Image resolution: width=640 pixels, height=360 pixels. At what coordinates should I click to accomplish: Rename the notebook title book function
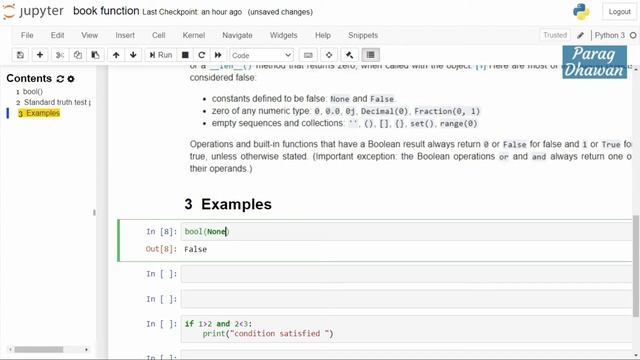[106, 11]
